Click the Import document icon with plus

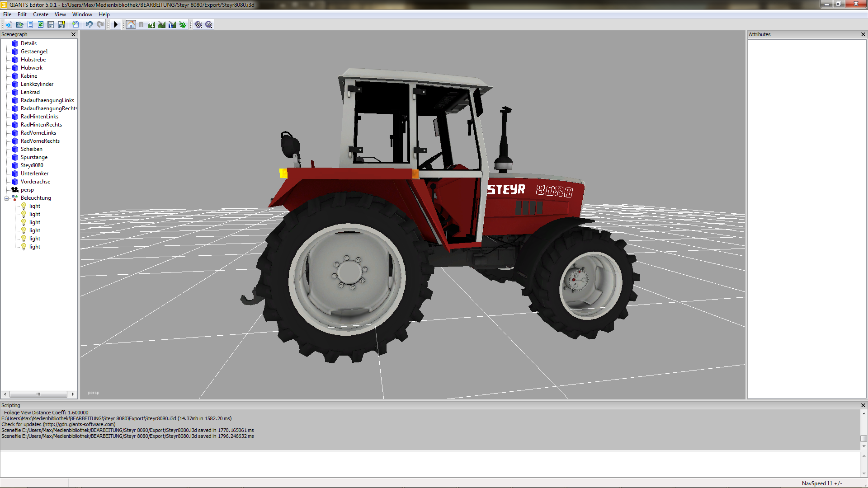(x=75, y=24)
